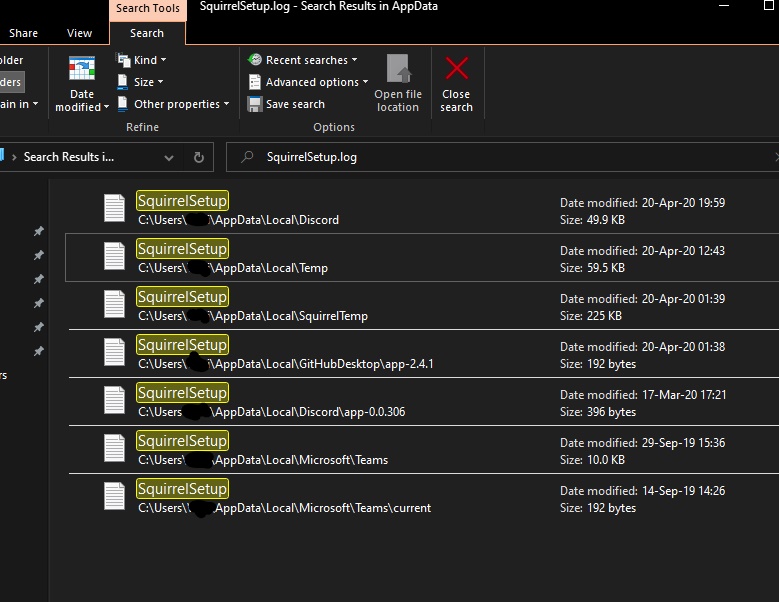Click file icon of the Microsoft\Teams result
This screenshot has width=779, height=602.
pyautogui.click(x=114, y=448)
